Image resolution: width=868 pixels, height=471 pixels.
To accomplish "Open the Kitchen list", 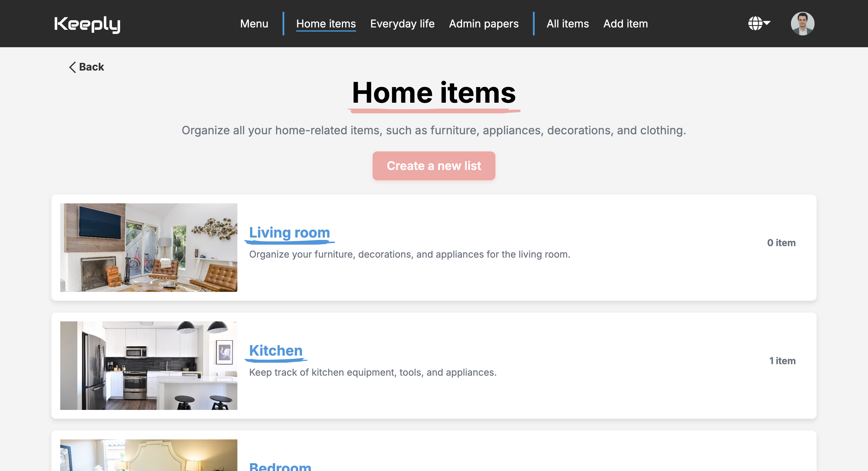I will (x=275, y=350).
